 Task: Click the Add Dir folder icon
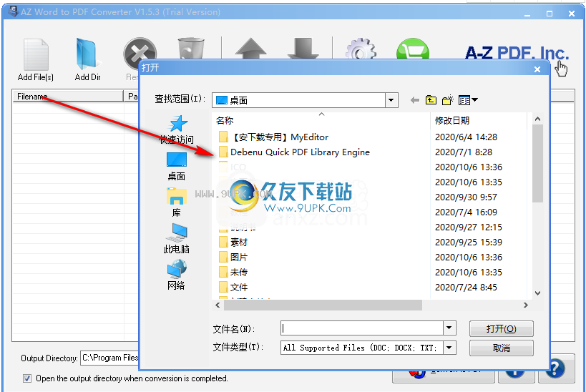tap(87, 54)
